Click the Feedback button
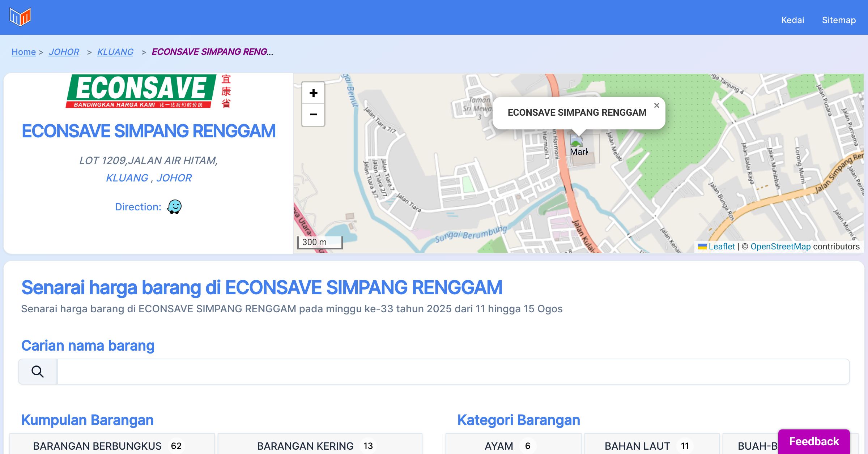868x454 pixels. [814, 441]
